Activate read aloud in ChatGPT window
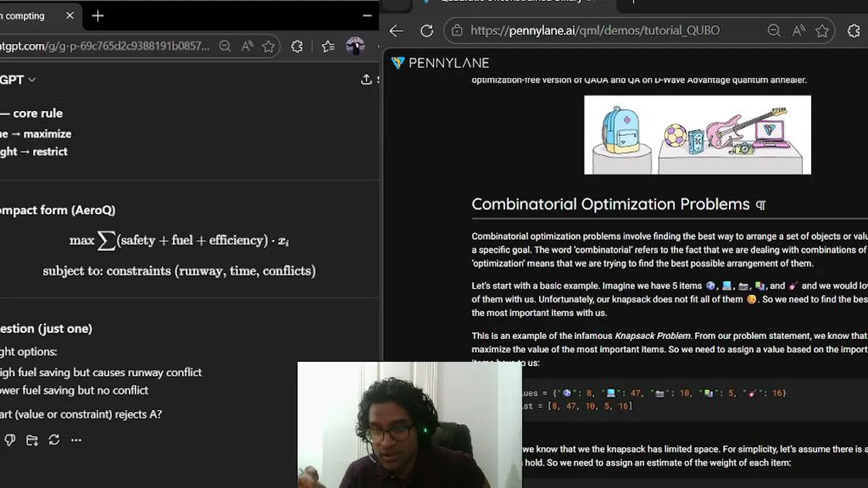Image resolution: width=868 pixels, height=488 pixels. [248, 46]
